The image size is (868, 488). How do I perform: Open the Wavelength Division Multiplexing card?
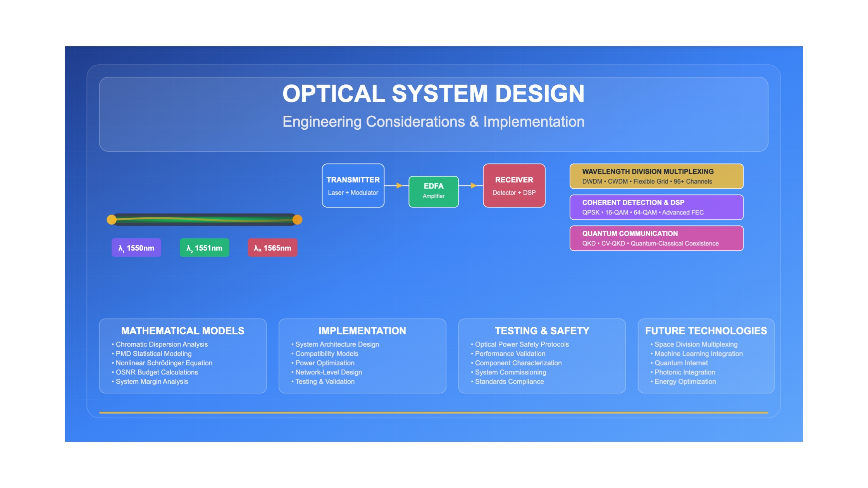tap(656, 176)
